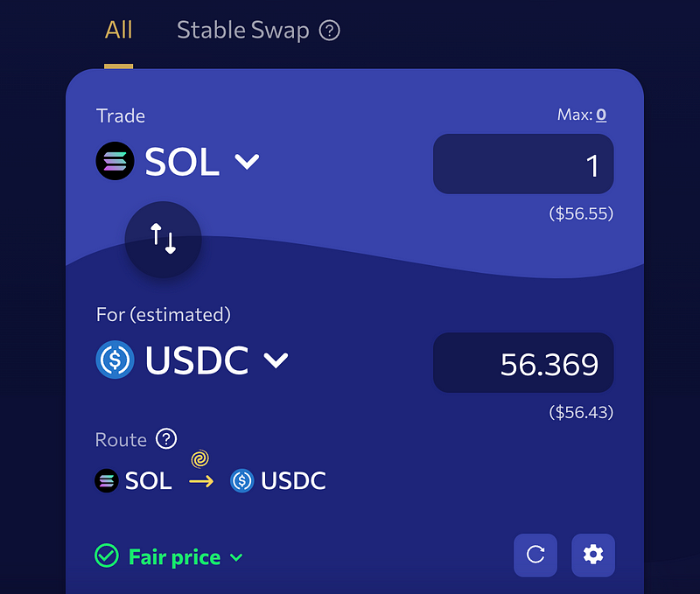Click the SOL token logo in Trade row
This screenshot has width=700, height=594.
pyautogui.click(x=115, y=161)
